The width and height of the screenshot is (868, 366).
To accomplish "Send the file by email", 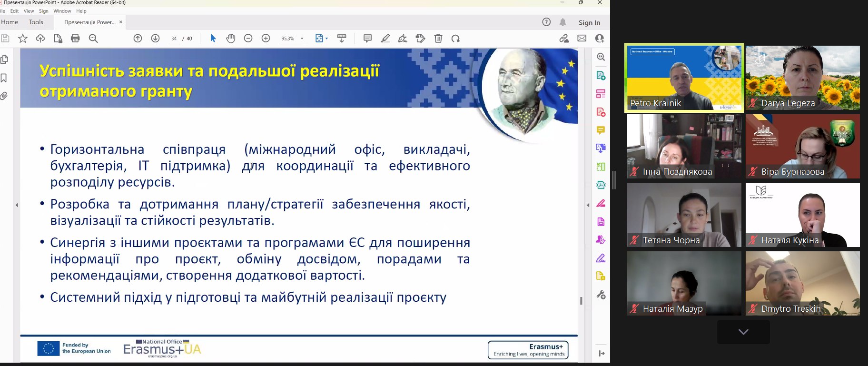I will tap(582, 39).
